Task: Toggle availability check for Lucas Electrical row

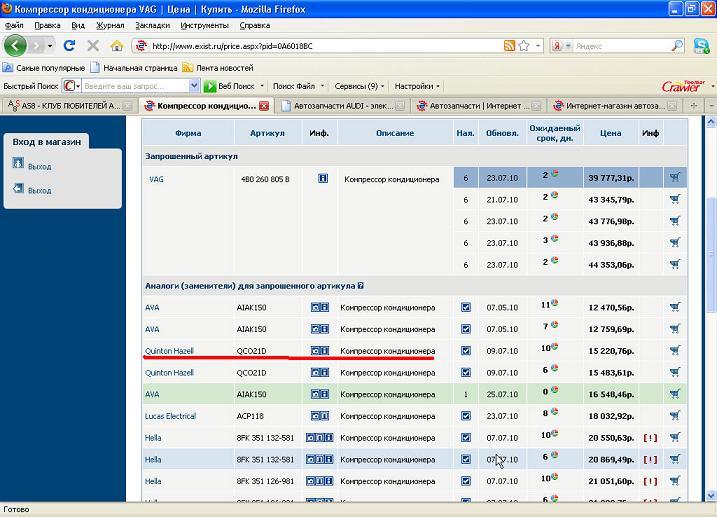Action: click(x=466, y=416)
